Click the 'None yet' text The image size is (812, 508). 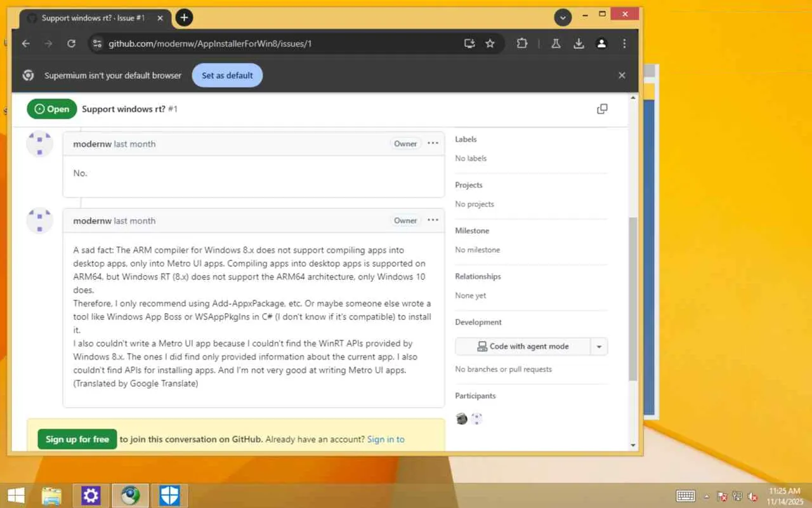[x=469, y=295]
